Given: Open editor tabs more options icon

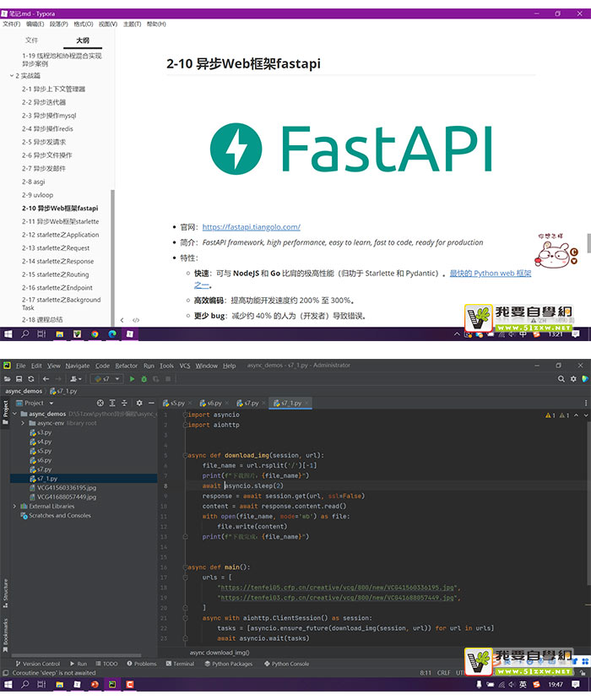Looking at the screenshot, I should (x=586, y=403).
